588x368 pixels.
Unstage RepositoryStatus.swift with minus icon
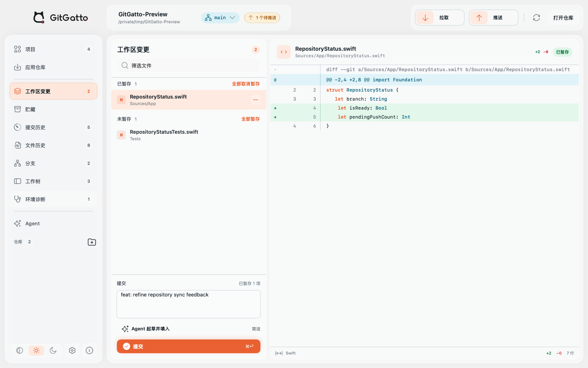pyautogui.click(x=256, y=100)
